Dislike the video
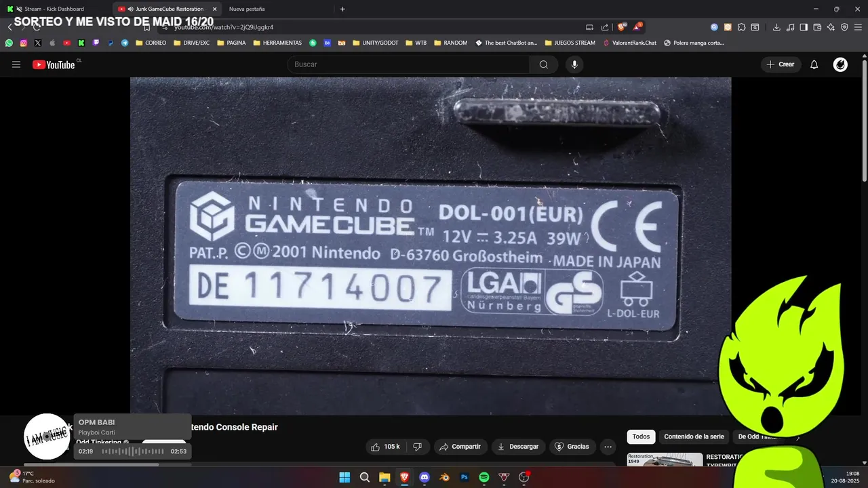Image resolution: width=868 pixels, height=488 pixels. 417,447
